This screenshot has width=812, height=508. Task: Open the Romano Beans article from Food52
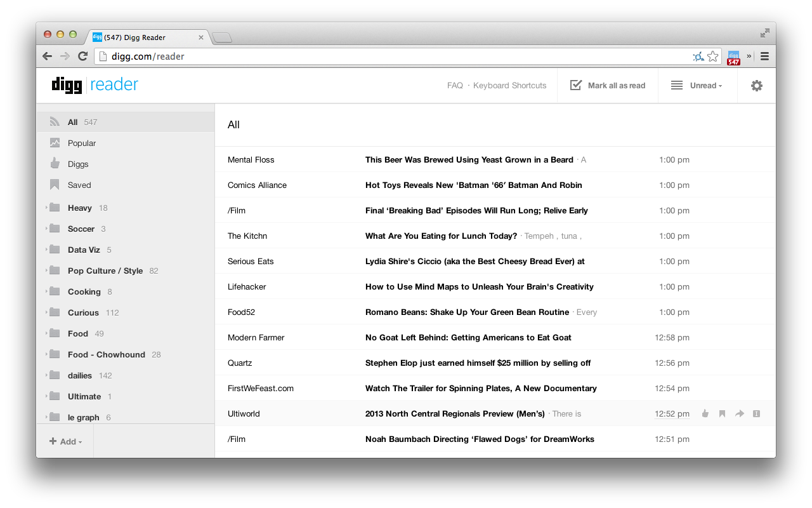tap(467, 312)
